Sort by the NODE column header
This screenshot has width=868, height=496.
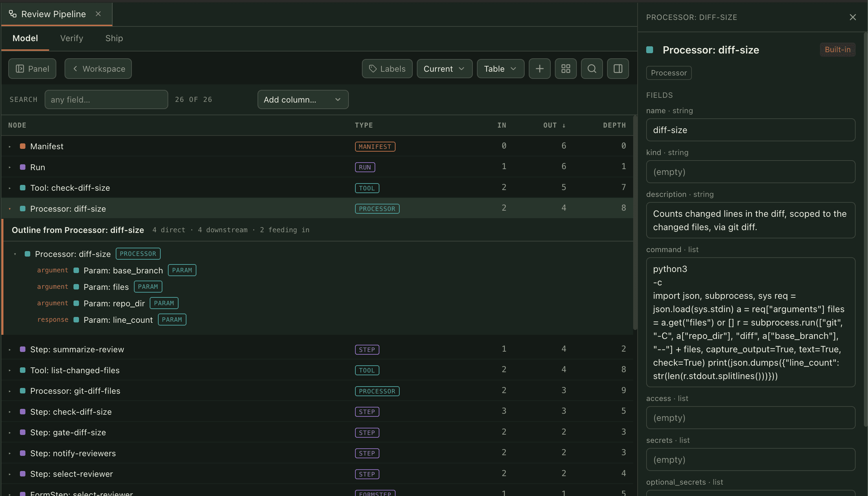coord(17,125)
